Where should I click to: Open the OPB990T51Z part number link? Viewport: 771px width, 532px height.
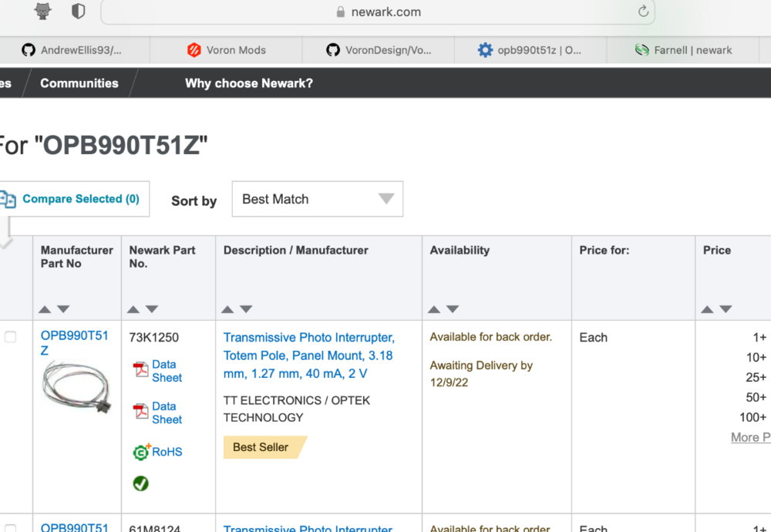[x=74, y=342]
